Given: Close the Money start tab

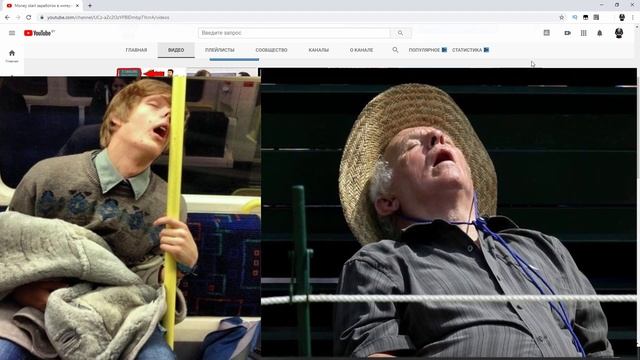Looking at the screenshot, I should click(x=78, y=6).
